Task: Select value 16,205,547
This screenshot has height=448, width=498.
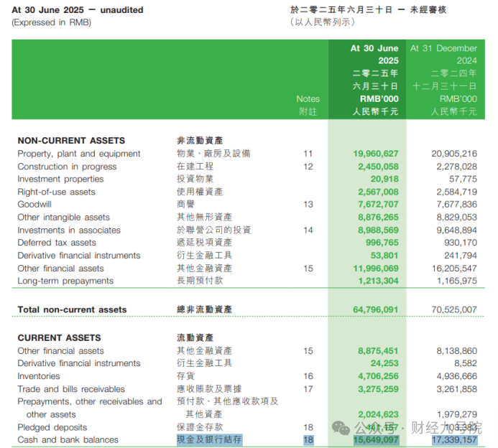Action: click(x=454, y=269)
